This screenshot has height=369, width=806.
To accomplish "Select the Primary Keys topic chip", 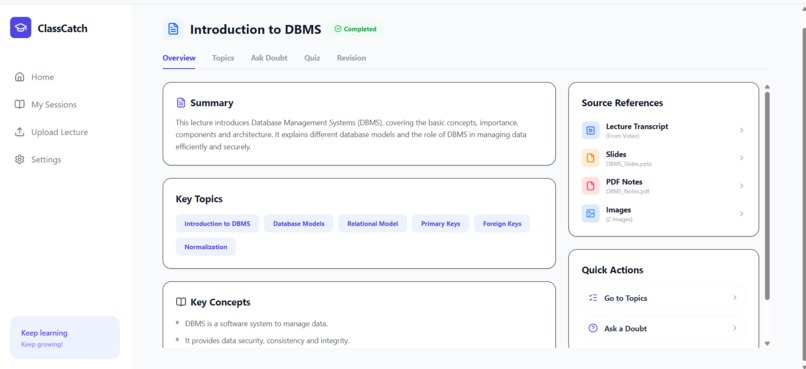I will (441, 224).
